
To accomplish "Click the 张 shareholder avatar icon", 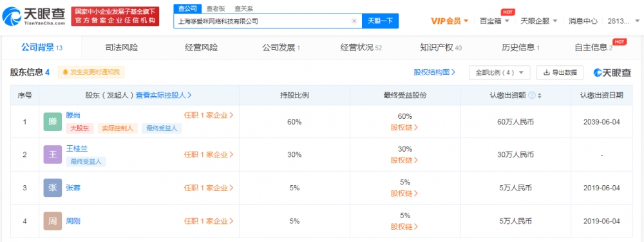I will point(53,188).
